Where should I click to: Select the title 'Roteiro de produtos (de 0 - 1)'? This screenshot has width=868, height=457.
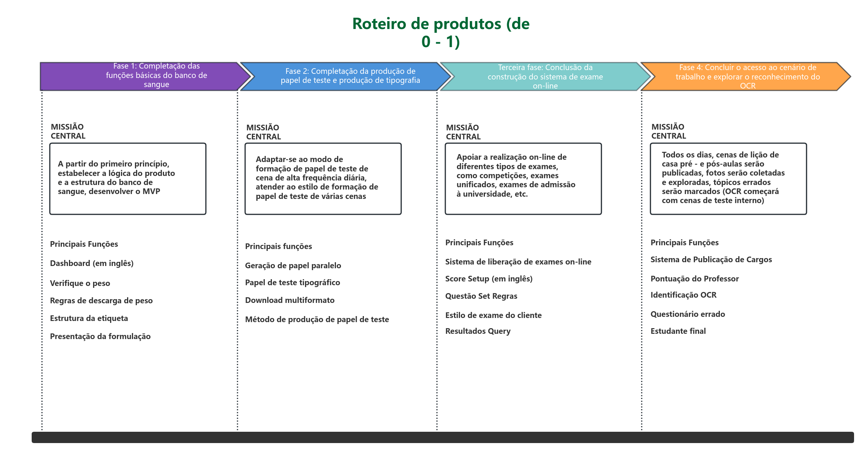[441, 32]
